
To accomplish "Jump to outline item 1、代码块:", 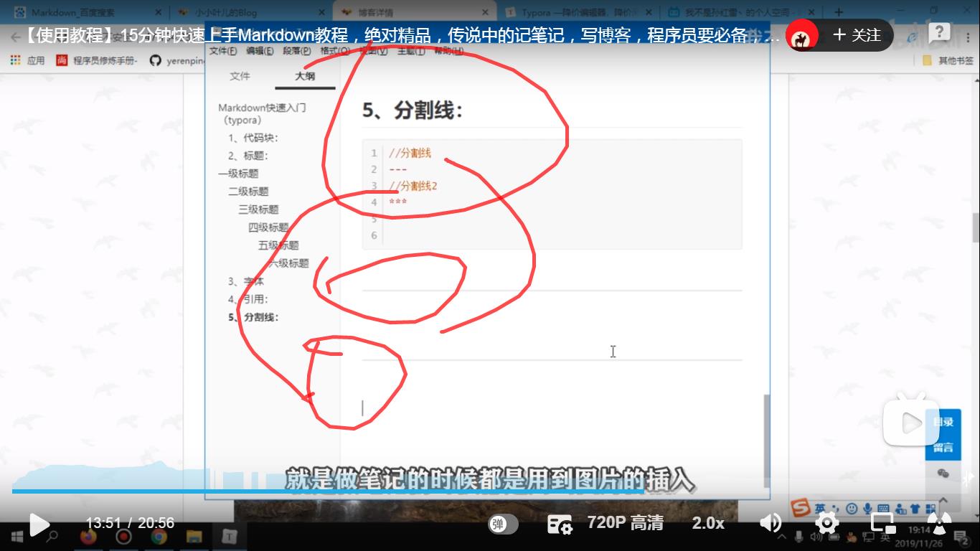I will [x=253, y=138].
